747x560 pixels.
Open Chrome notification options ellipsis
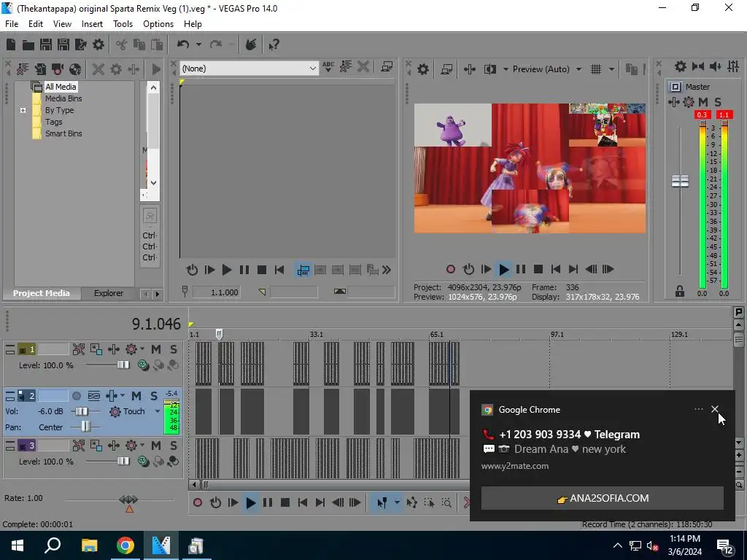click(x=698, y=409)
